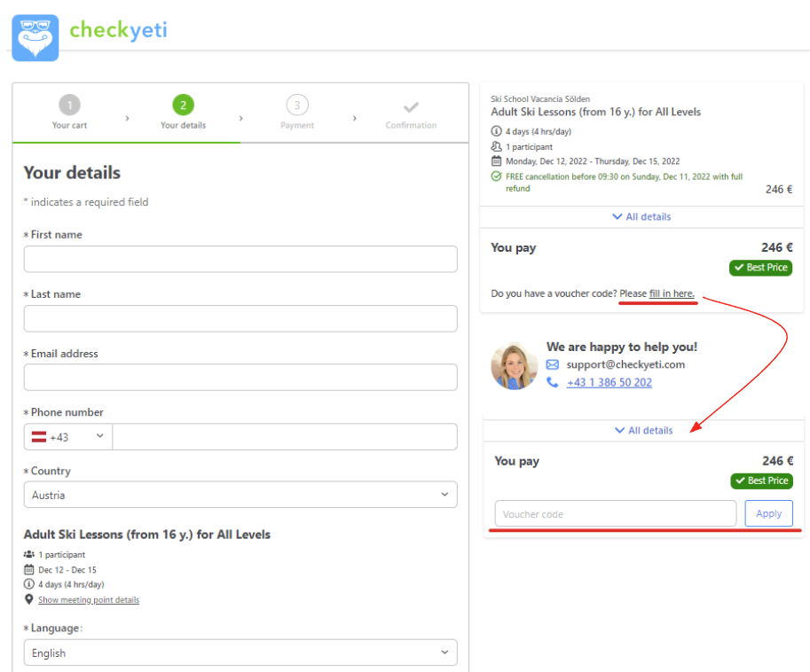Viewport: 810px width, 672px height.
Task: Click the 'Monday, Dec 12, 2022 - Thursday, Dec 15, 2022' dates
Action: (x=593, y=161)
